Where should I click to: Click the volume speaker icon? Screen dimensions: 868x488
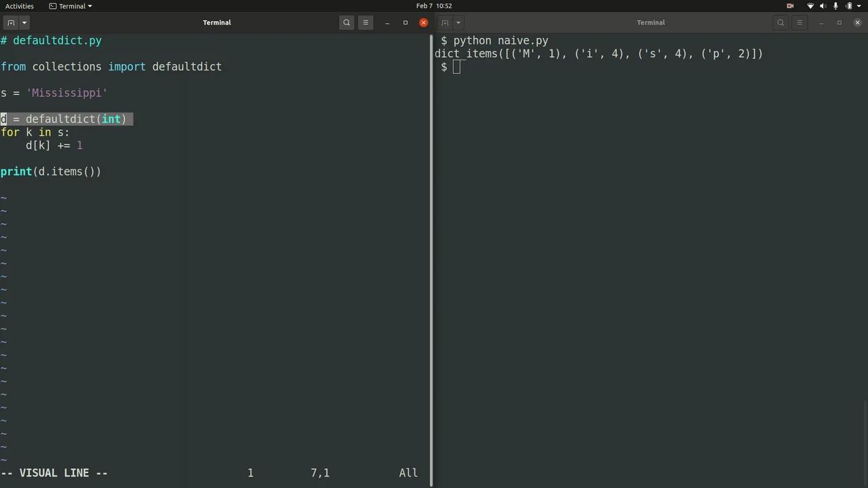coord(823,6)
